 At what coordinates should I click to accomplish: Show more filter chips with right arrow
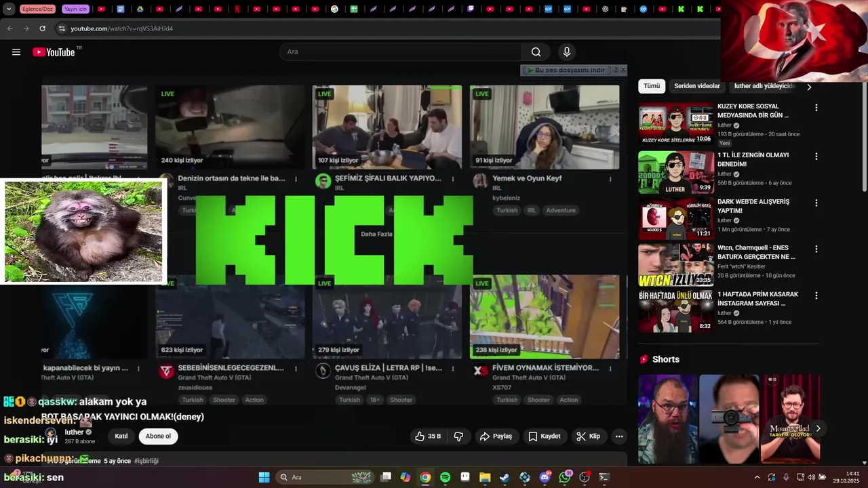pos(809,87)
